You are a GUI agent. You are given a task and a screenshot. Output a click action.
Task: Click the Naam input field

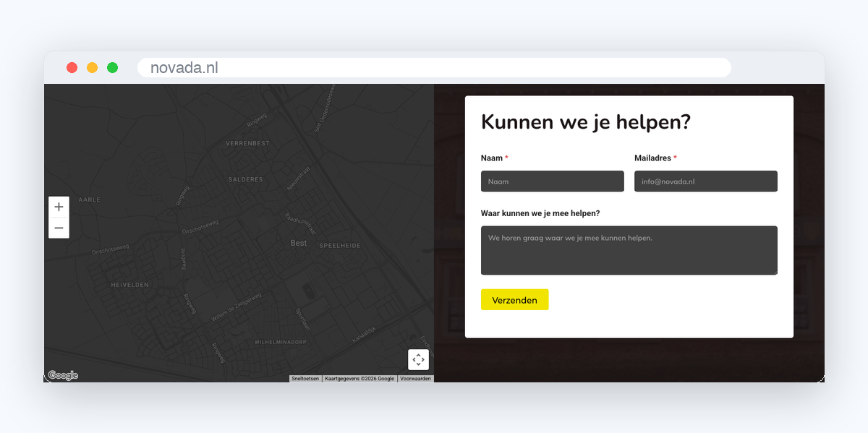pyautogui.click(x=552, y=181)
